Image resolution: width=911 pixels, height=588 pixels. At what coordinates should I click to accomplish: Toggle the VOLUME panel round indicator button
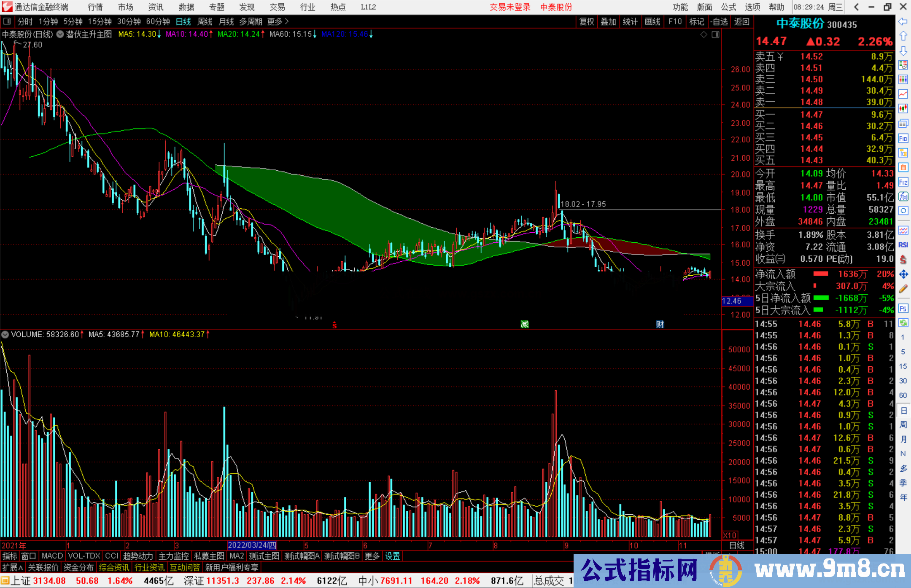point(5,335)
